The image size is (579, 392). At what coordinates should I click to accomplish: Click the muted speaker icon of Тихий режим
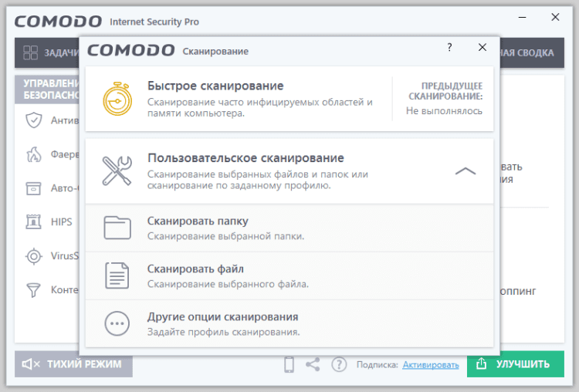(x=31, y=364)
